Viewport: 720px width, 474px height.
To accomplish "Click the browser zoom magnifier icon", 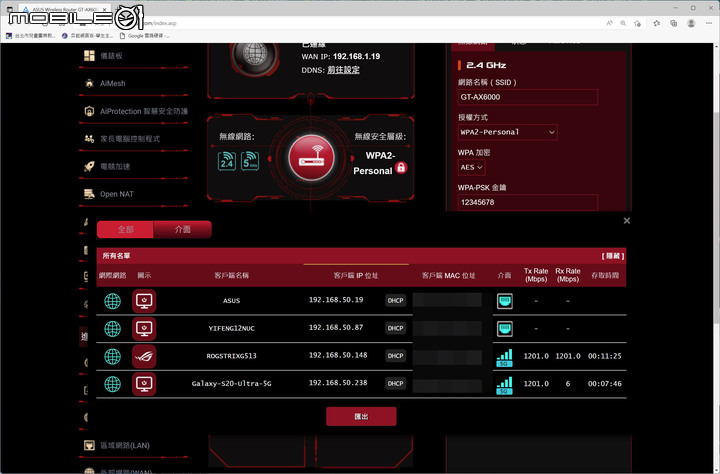I will (623, 23).
